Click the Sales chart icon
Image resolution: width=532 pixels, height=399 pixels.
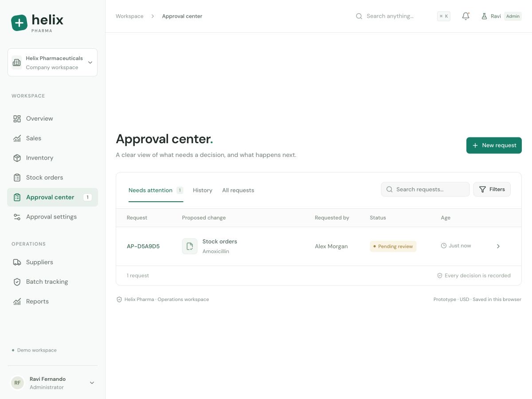(17, 138)
